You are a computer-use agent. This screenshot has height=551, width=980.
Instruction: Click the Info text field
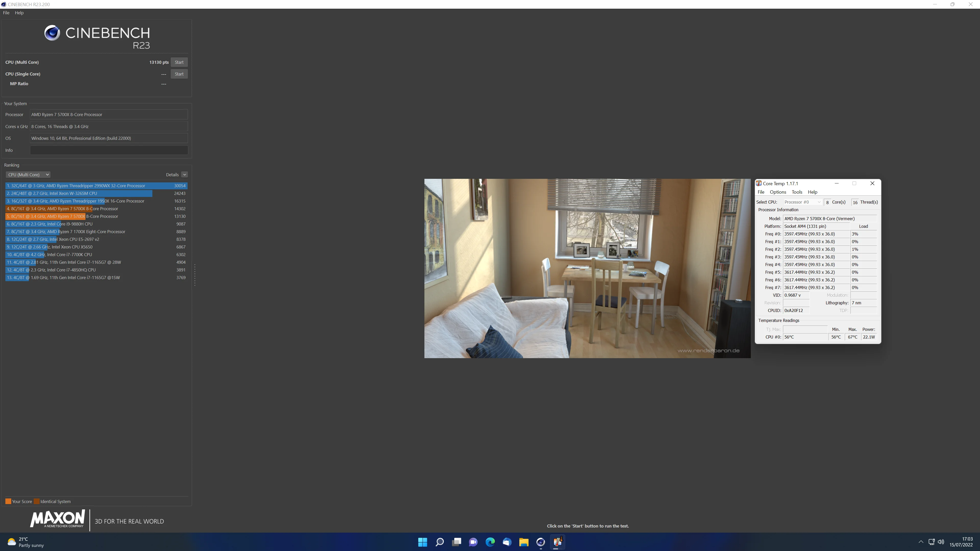tap(109, 150)
